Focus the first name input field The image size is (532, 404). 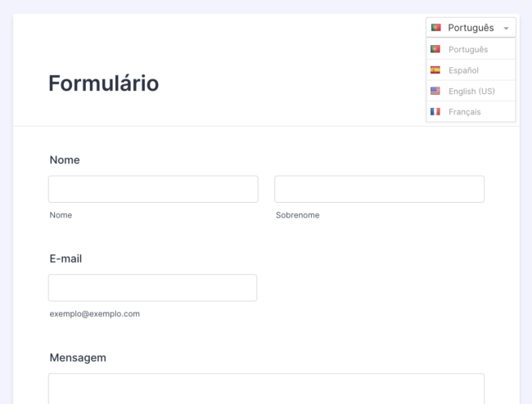[x=153, y=189]
